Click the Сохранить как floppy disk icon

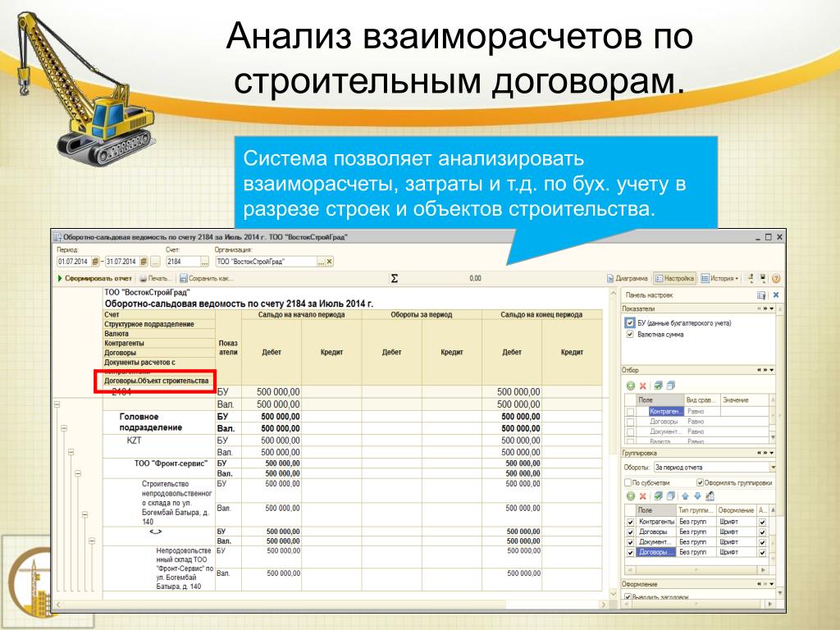(x=183, y=279)
